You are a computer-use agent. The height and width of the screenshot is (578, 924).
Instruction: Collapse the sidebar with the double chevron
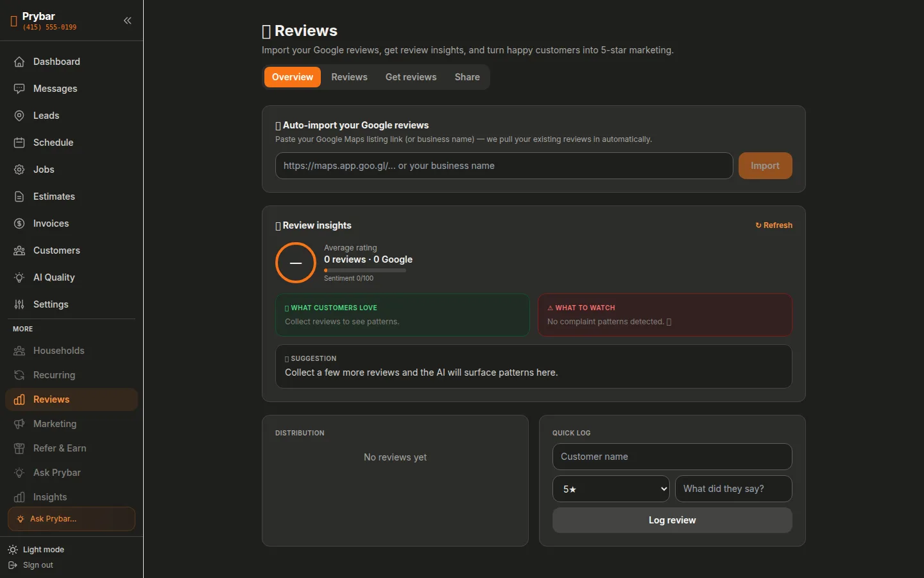[128, 21]
